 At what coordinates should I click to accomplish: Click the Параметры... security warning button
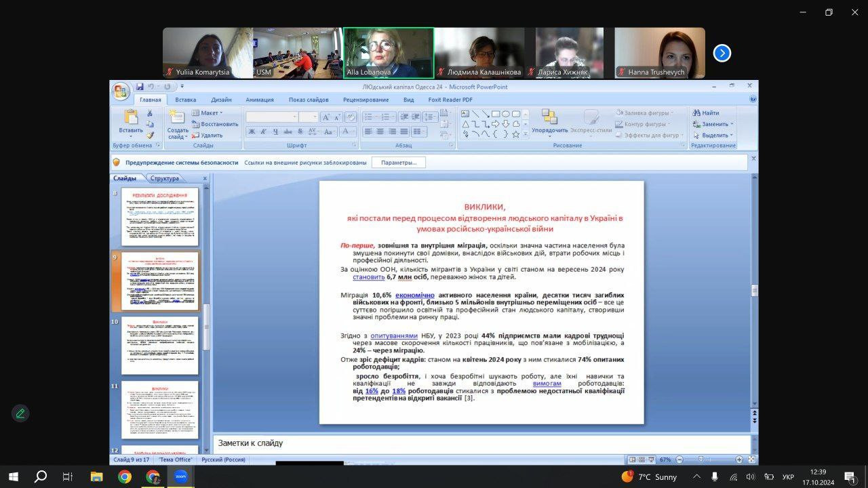coord(399,163)
